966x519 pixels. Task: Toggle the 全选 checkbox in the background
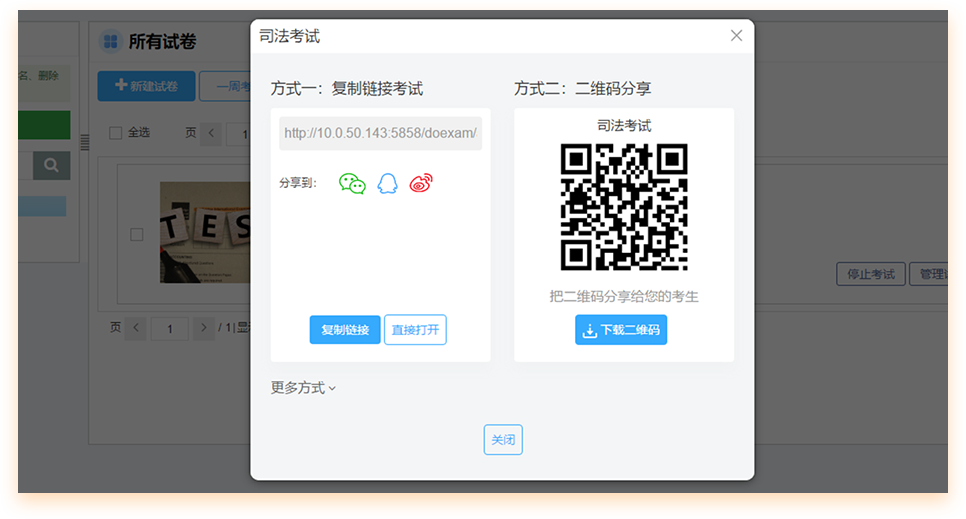[115, 133]
